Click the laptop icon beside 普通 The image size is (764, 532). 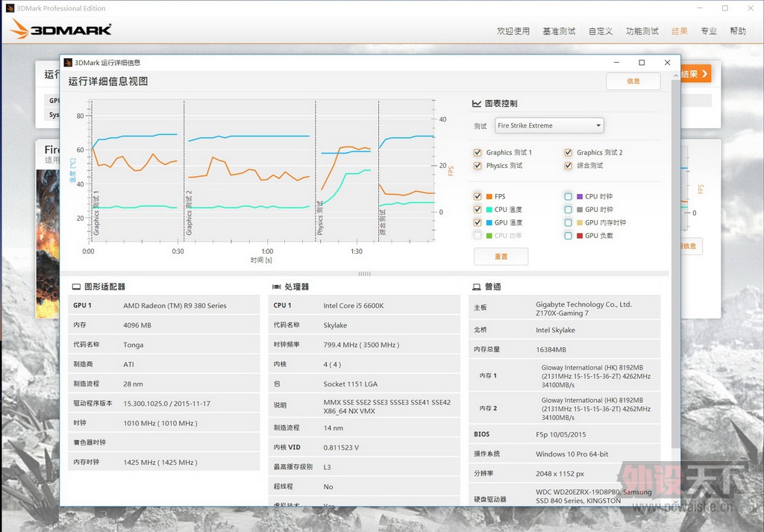(477, 287)
